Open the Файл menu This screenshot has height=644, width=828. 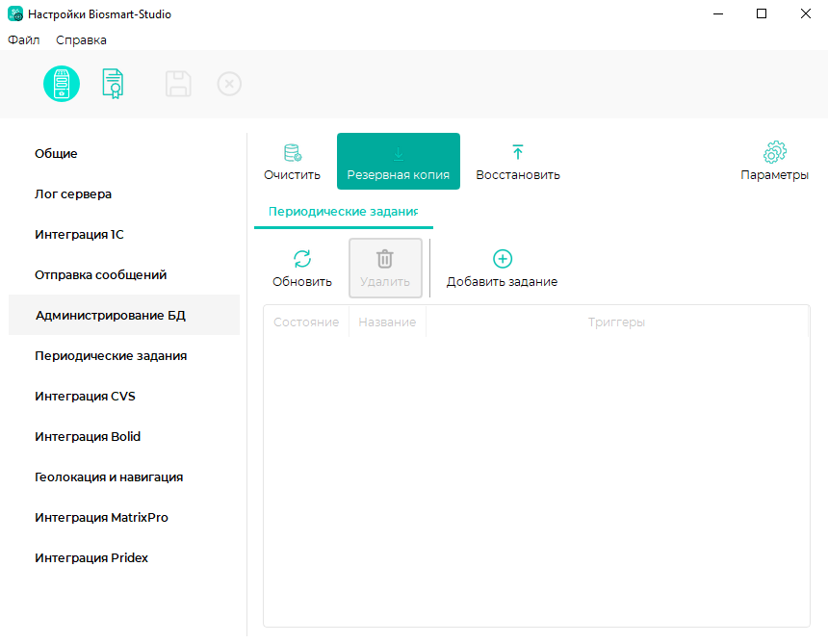click(24, 40)
